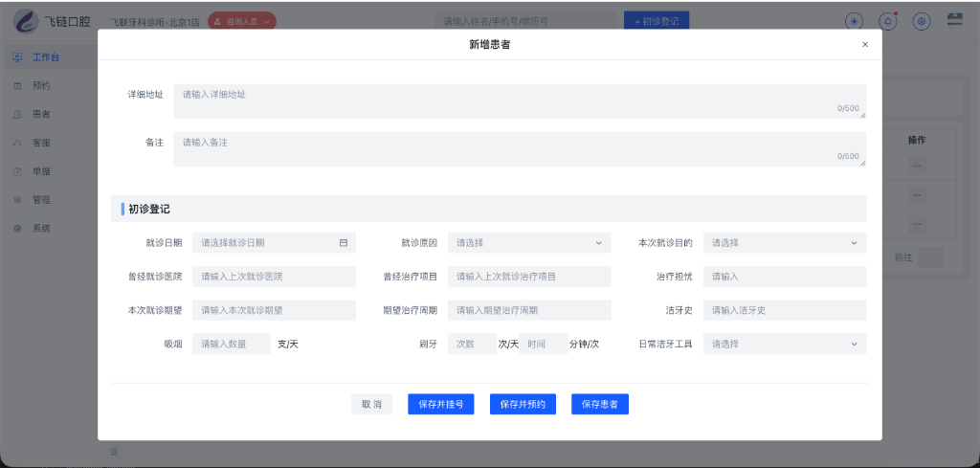Click the 飞联牙科诊所-北京1店 clinic name
Viewport: 980px width, 468px height.
(154, 21)
